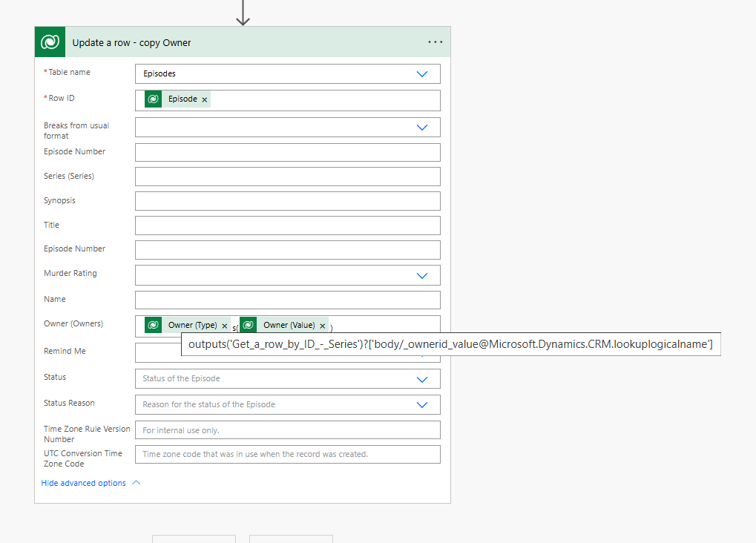Collapse with Hide advanced options link
Viewport: 756px width, 543px height.
coord(83,483)
